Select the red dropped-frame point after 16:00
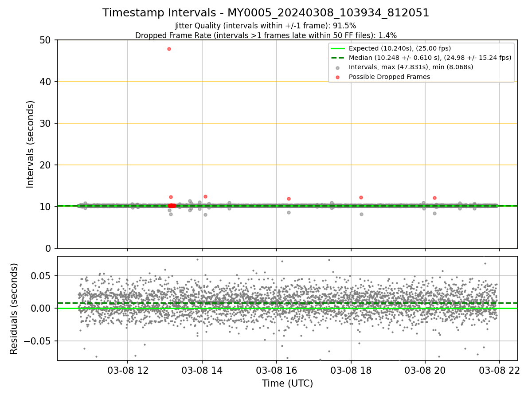This screenshot has width=532, height=399. [x=289, y=199]
